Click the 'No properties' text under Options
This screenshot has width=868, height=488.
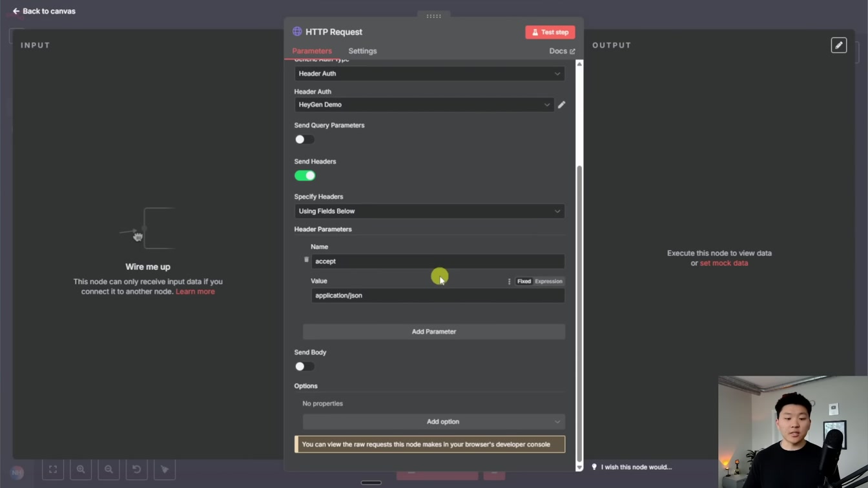point(323,403)
